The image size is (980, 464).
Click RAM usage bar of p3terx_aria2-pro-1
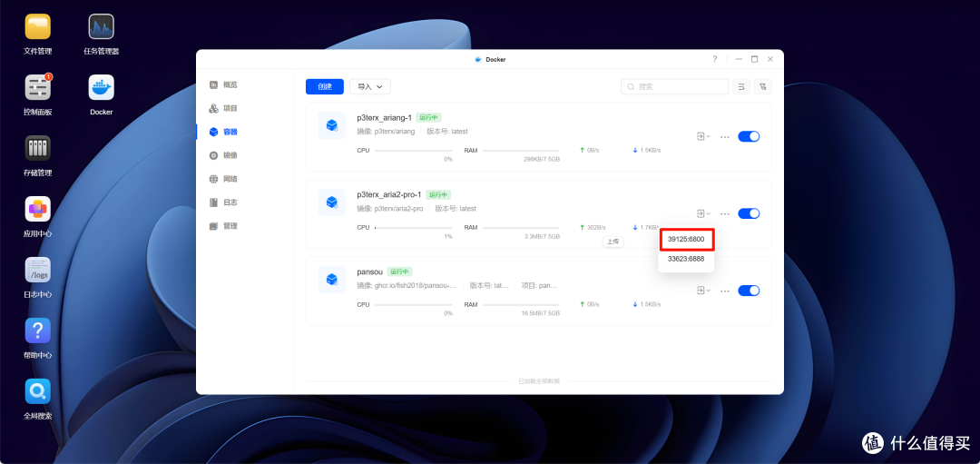click(x=521, y=228)
